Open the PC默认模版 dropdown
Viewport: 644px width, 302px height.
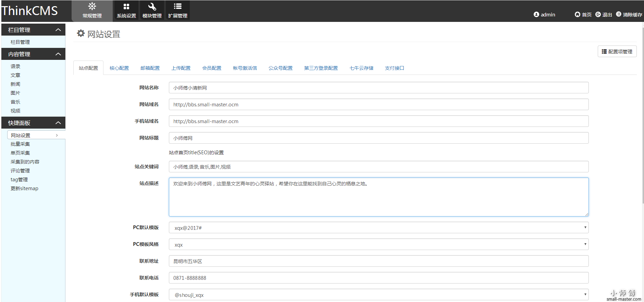point(379,227)
